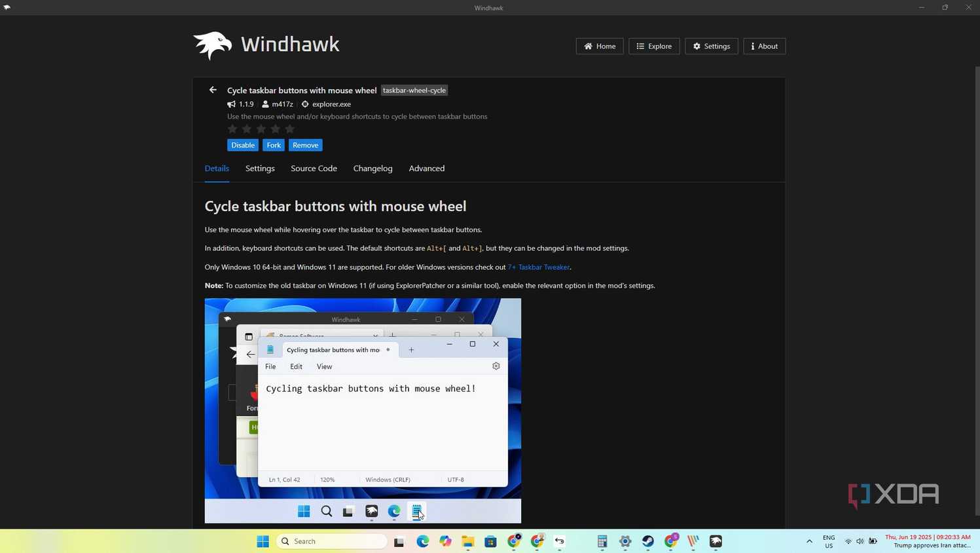This screenshot has height=553, width=980.
Task: Launch Steam from the taskbar
Action: [x=648, y=541]
